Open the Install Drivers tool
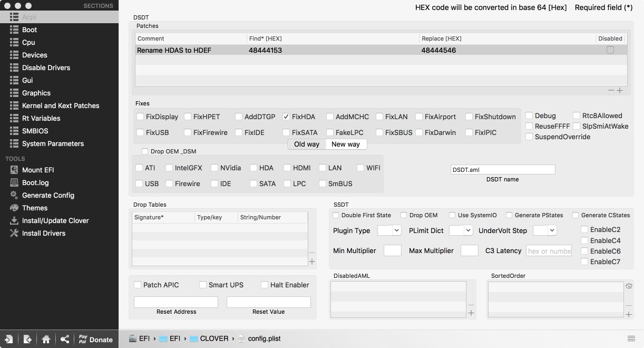This screenshot has width=644, height=348. pos(44,233)
